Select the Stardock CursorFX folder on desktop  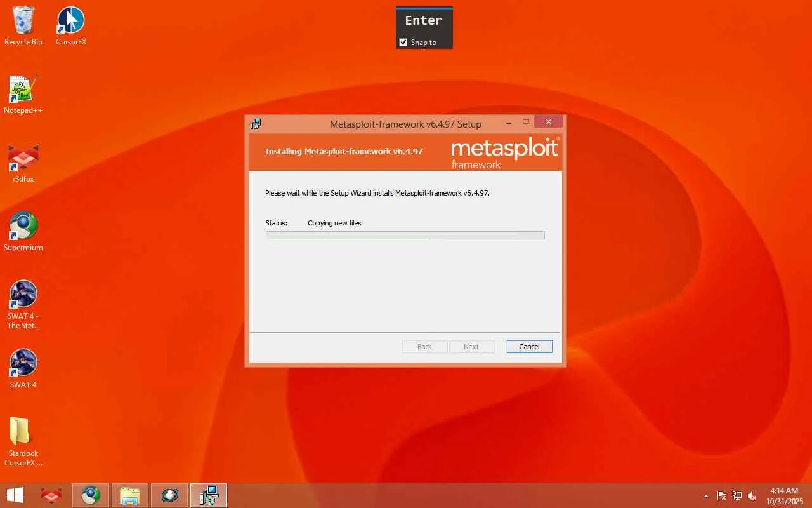click(x=23, y=442)
